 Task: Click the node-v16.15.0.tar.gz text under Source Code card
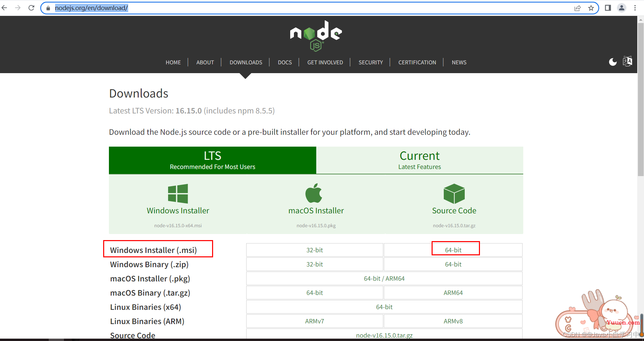[x=454, y=226]
